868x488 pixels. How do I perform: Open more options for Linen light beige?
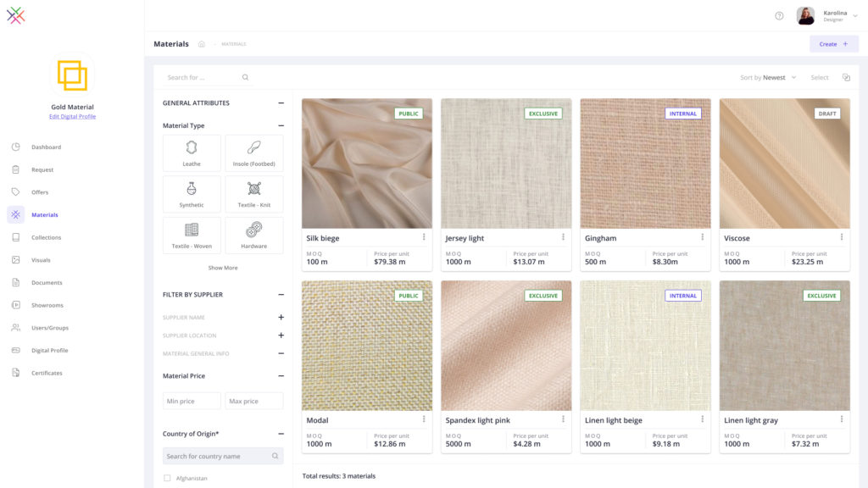[x=703, y=419]
